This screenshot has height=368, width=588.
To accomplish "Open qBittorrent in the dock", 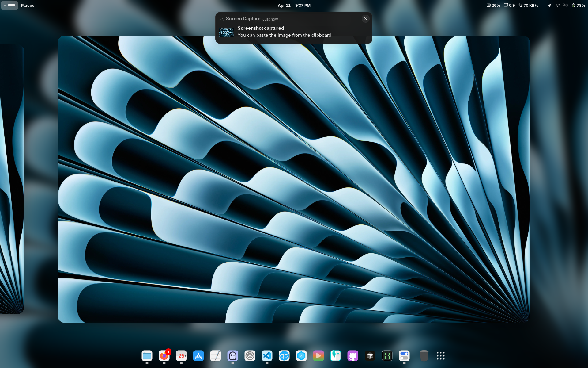I will click(284, 356).
